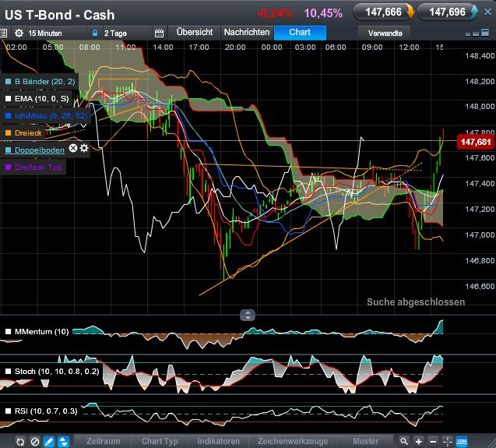496x448 pixels.
Task: Close the US T-Bond chart panel
Action: (487, 12)
